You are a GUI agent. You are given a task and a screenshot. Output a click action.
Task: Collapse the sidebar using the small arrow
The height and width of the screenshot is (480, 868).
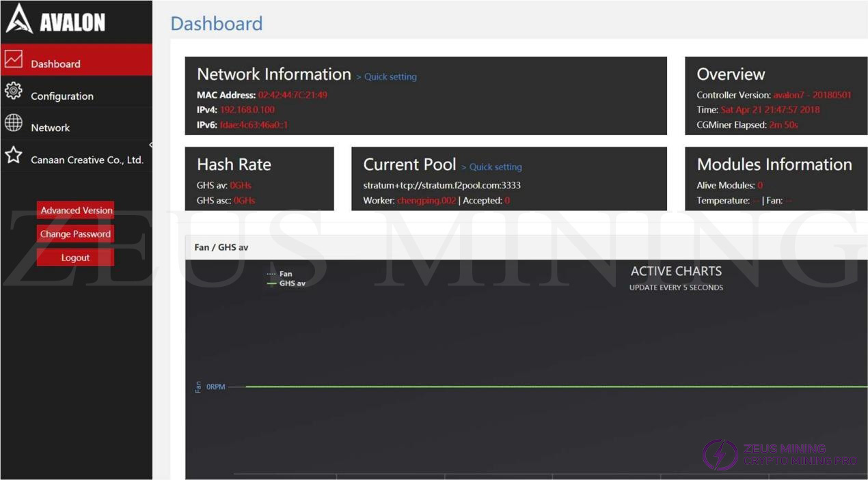pos(150,145)
